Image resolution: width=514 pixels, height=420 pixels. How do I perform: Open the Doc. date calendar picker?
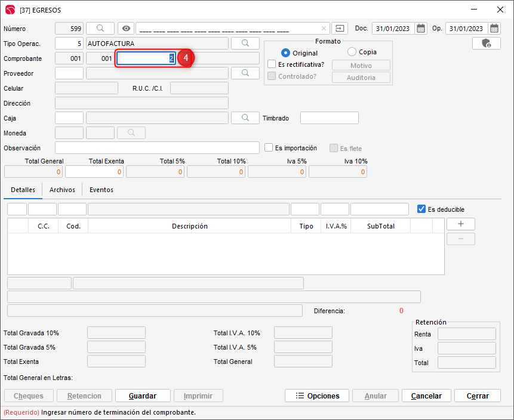(x=421, y=29)
